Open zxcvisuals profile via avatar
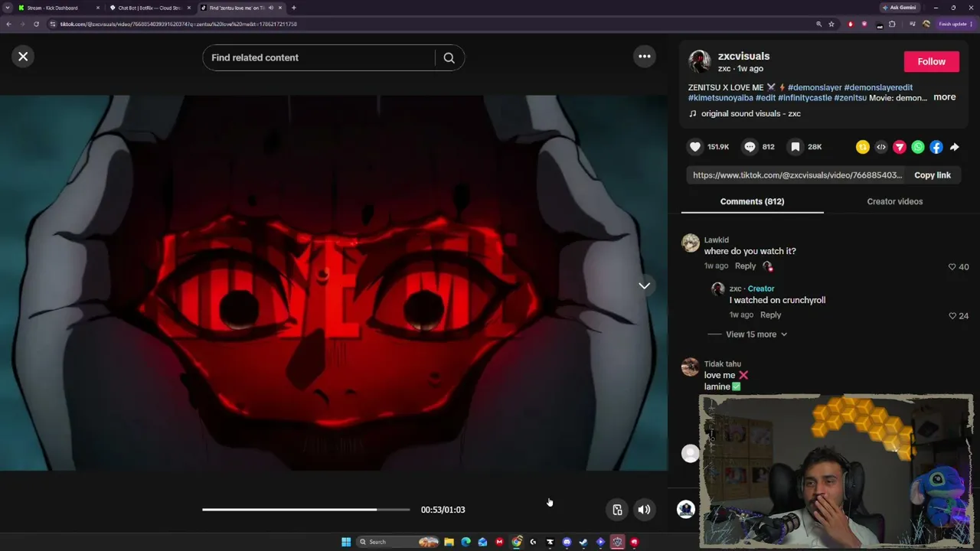This screenshot has height=551, width=980. [700, 61]
